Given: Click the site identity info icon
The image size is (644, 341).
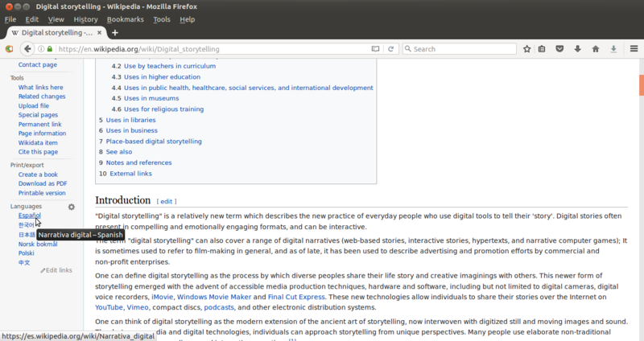Looking at the screenshot, I should (x=41, y=49).
